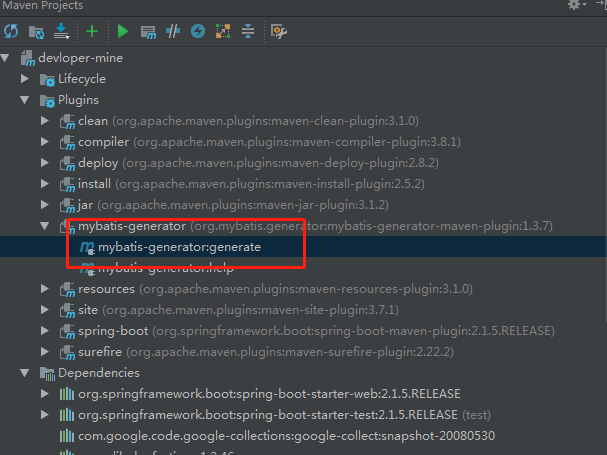
Task: Expand the jar plugin node
Action: tap(45, 204)
